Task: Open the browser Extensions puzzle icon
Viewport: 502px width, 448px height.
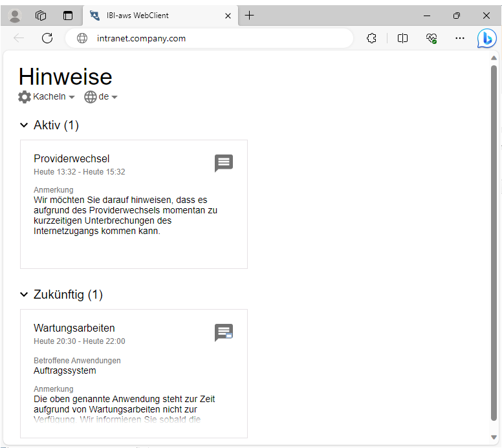Action: (x=371, y=38)
